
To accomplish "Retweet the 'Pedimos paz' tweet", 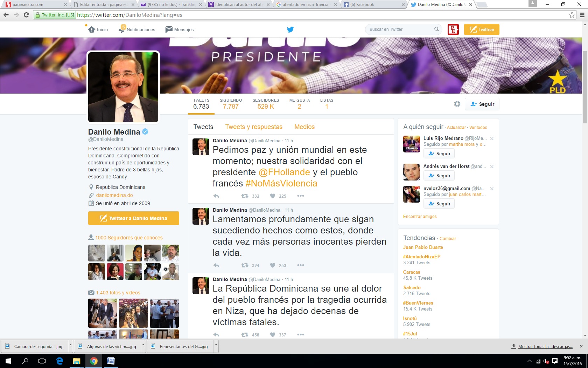I will (x=245, y=196).
